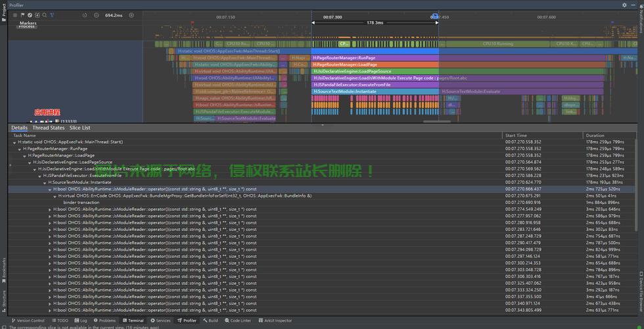Screen dimensions: 644x329
Task: Click the timeline horizontal scrollbar thumb
Action: coord(436,122)
